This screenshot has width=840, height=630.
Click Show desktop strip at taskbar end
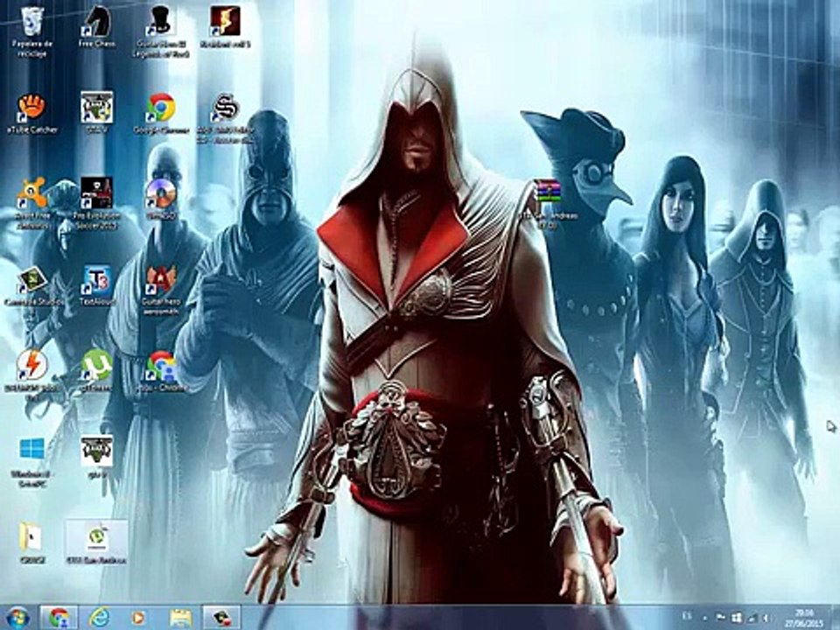coord(835,618)
